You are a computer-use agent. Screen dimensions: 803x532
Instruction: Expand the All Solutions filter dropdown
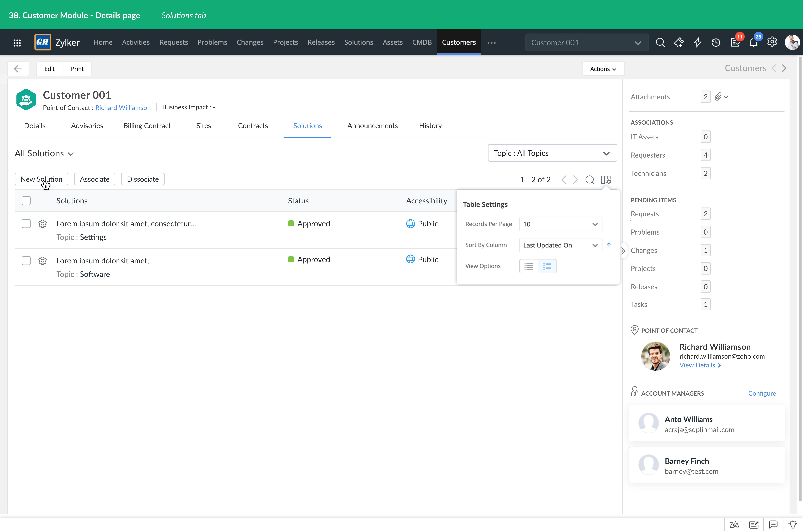[44, 153]
